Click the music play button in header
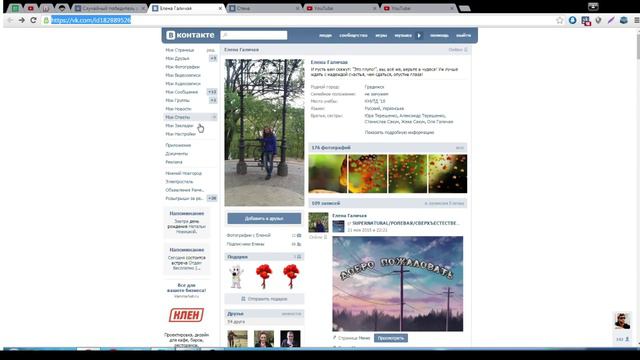Image resolution: width=640 pixels, height=360 pixels. pyautogui.click(x=419, y=36)
